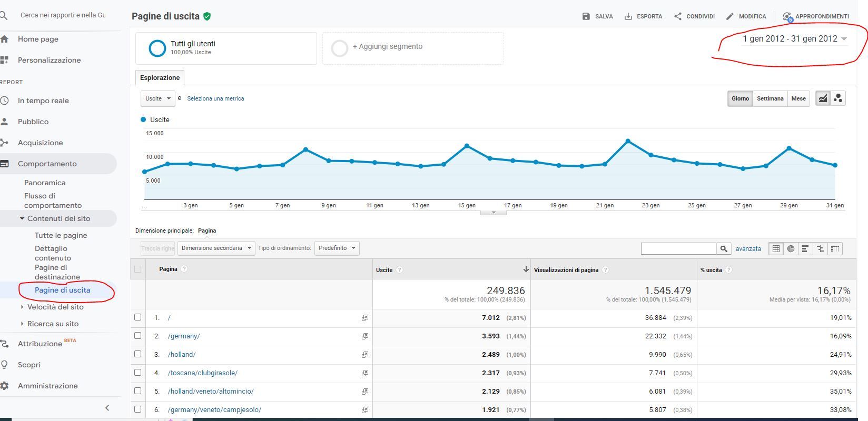Check the box for /toscana/clubgirasole/ row
The image size is (868, 421).
[x=138, y=373]
